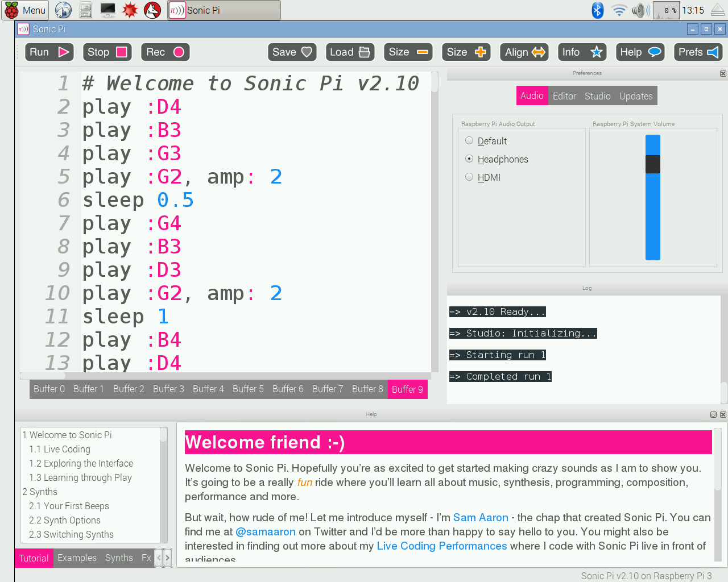Decrease text size with Size minus
This screenshot has width=728, height=582.
408,52
